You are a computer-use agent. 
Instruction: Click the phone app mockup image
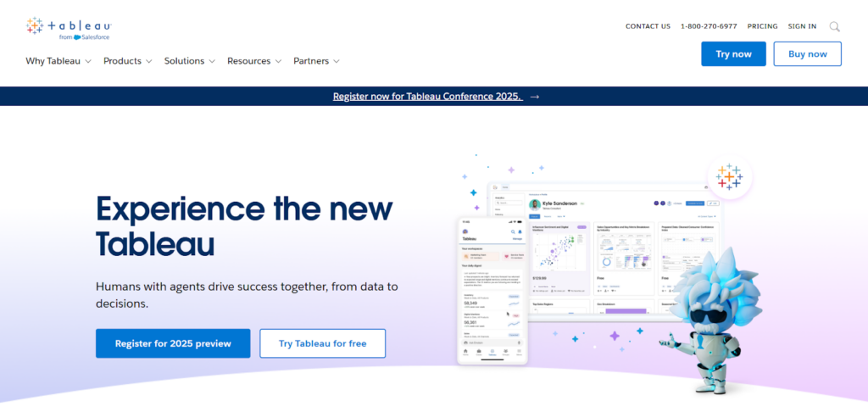tap(492, 291)
